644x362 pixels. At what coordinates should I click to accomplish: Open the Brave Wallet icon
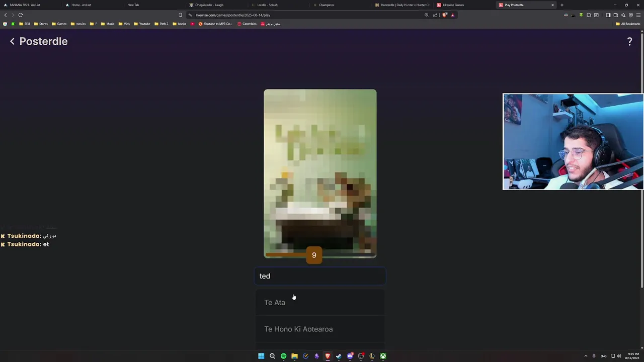615,15
